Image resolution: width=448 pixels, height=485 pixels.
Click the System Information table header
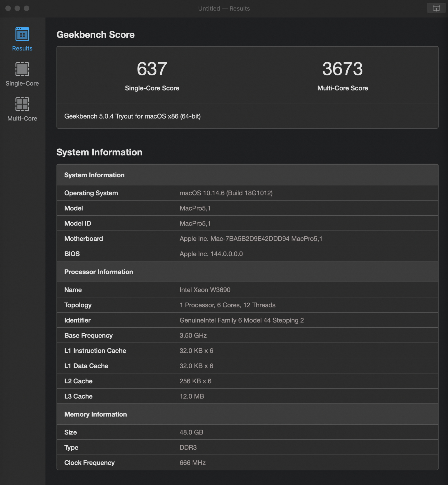coord(247,175)
